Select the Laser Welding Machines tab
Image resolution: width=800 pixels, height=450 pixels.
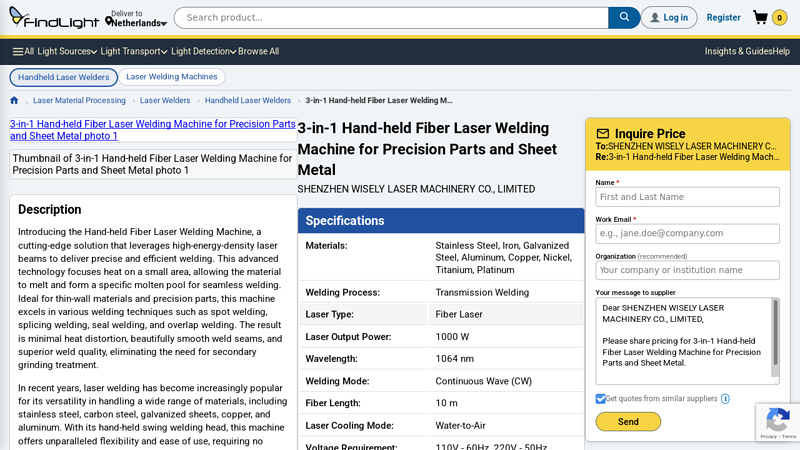click(x=172, y=77)
